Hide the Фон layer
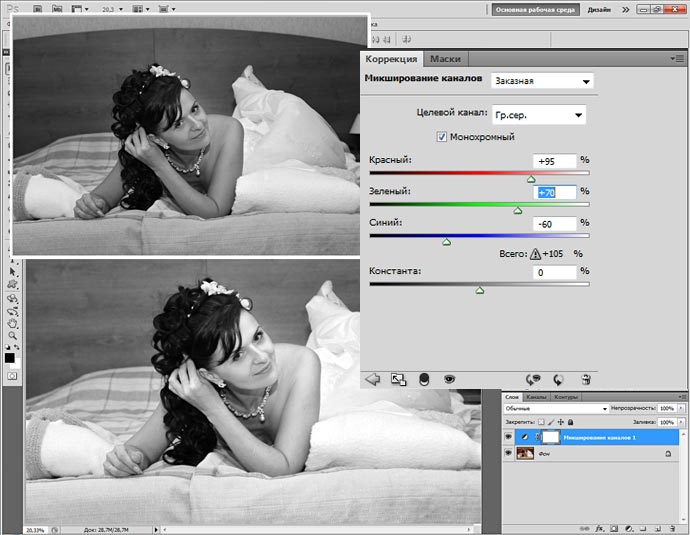The width and height of the screenshot is (690, 535). (x=508, y=453)
